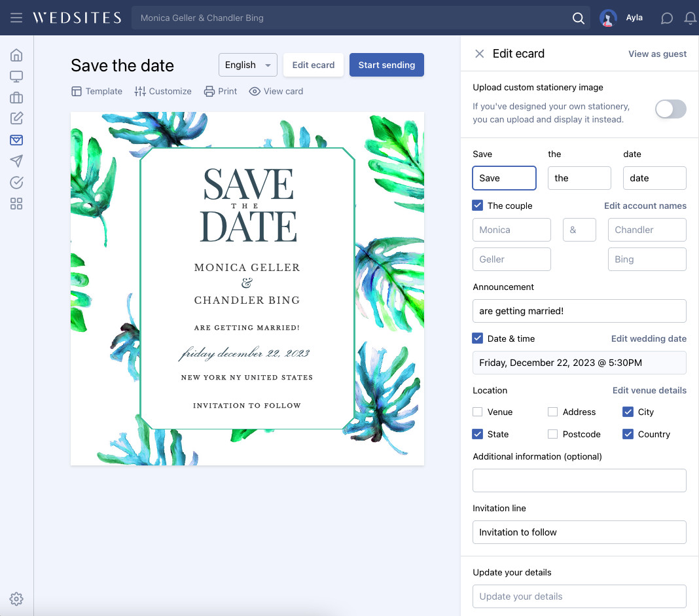The height and width of the screenshot is (616, 699).
Task: Open the apps grid icon in sidebar
Action: [x=16, y=204]
